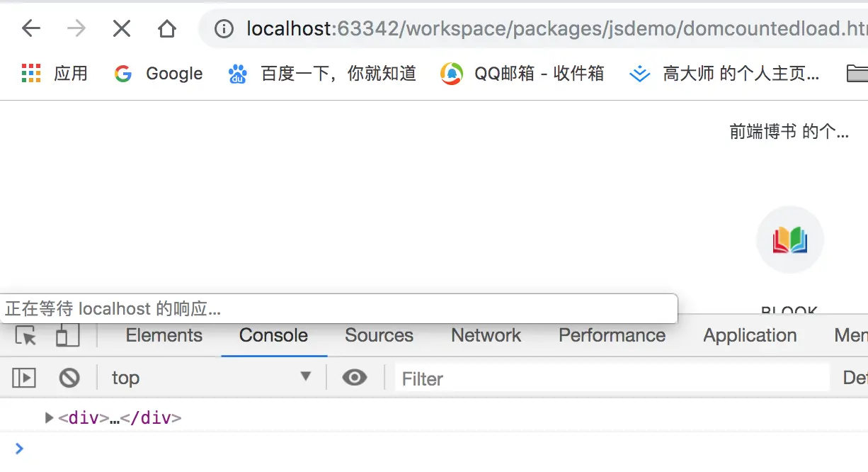Stop page loading with X icon
Viewport: 868px width, 472px height.
coord(122,28)
